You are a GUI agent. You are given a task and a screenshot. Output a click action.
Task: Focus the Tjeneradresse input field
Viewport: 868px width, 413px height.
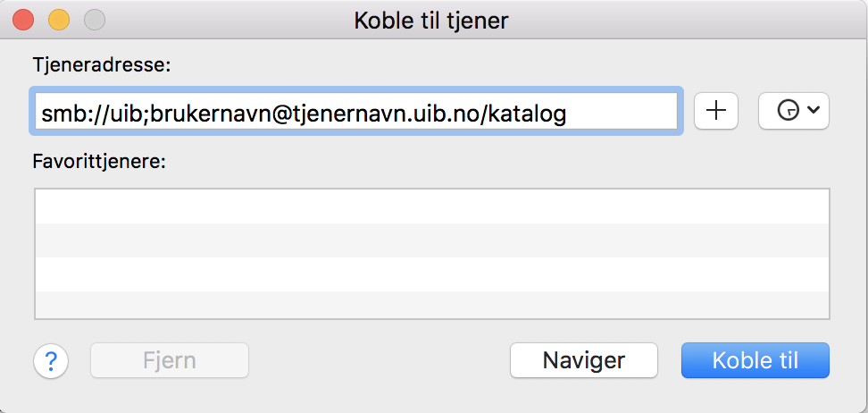point(356,110)
